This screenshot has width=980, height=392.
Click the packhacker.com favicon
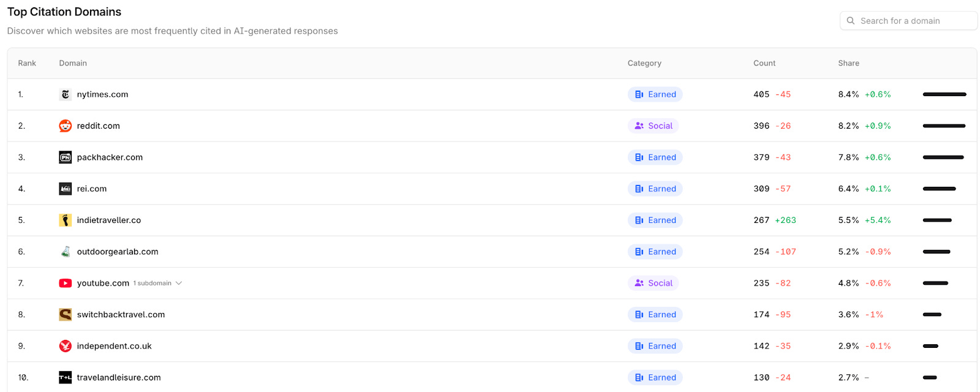(x=65, y=157)
